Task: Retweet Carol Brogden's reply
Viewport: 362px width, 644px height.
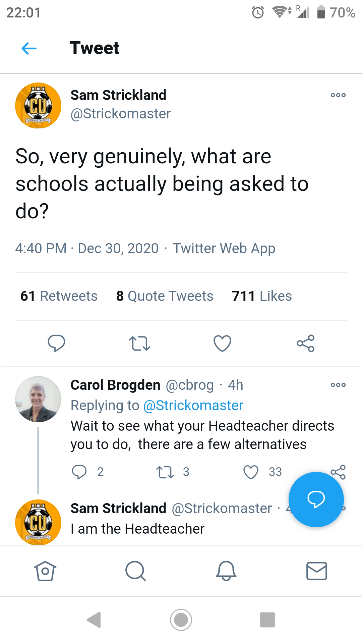Action: 165,472
